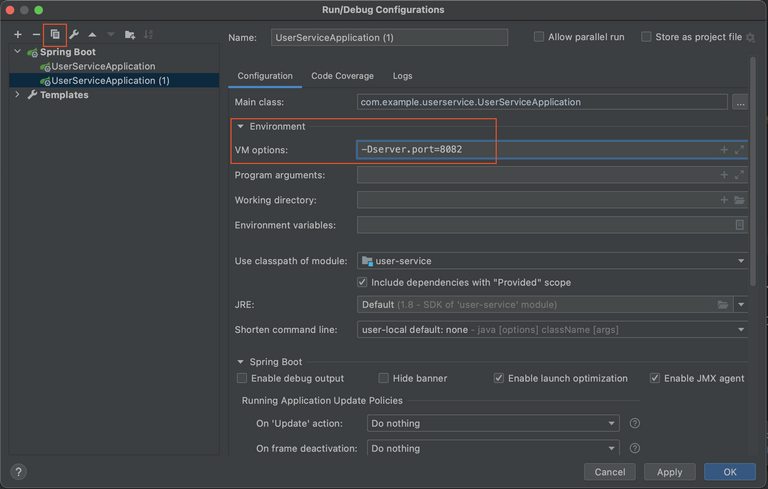
Task: Collapse the Spring Boot settings section
Action: tap(240, 362)
